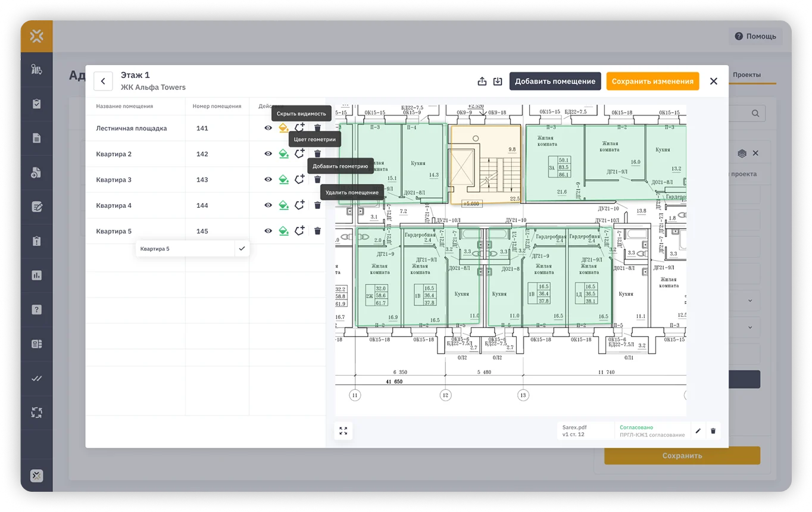The image size is (812, 512).
Task: Click the download icon beside Добавить помещение
Action: 498,82
